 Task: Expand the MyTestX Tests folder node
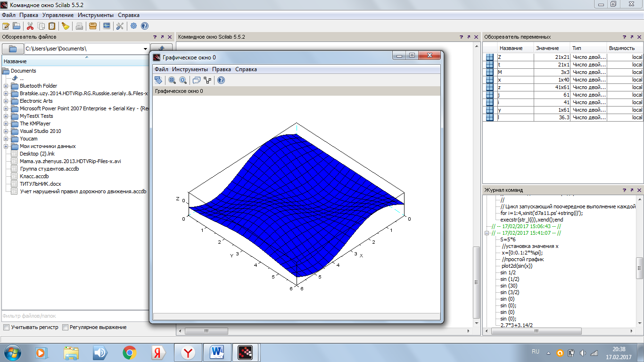(6, 116)
